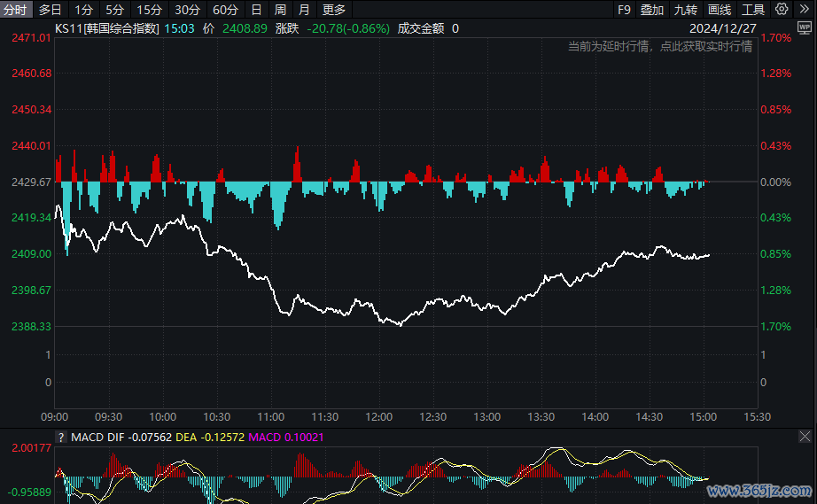The width and height of the screenshot is (817, 504).
Task: Switch to the 分时 tab
Action: [x=16, y=10]
